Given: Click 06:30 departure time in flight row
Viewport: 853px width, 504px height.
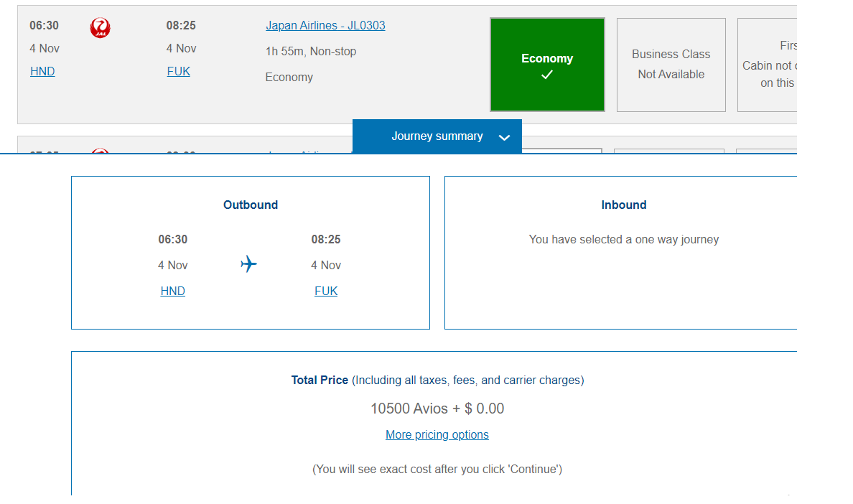Looking at the screenshot, I should [44, 26].
